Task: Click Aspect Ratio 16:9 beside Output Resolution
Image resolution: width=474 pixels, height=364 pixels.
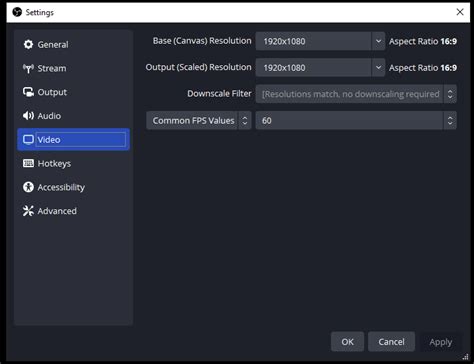Action: 423,68
